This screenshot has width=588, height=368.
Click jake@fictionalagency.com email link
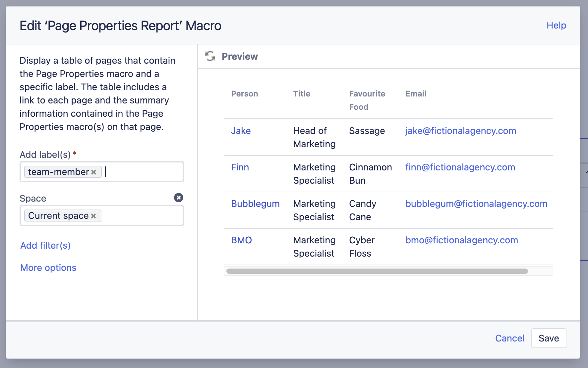(461, 131)
